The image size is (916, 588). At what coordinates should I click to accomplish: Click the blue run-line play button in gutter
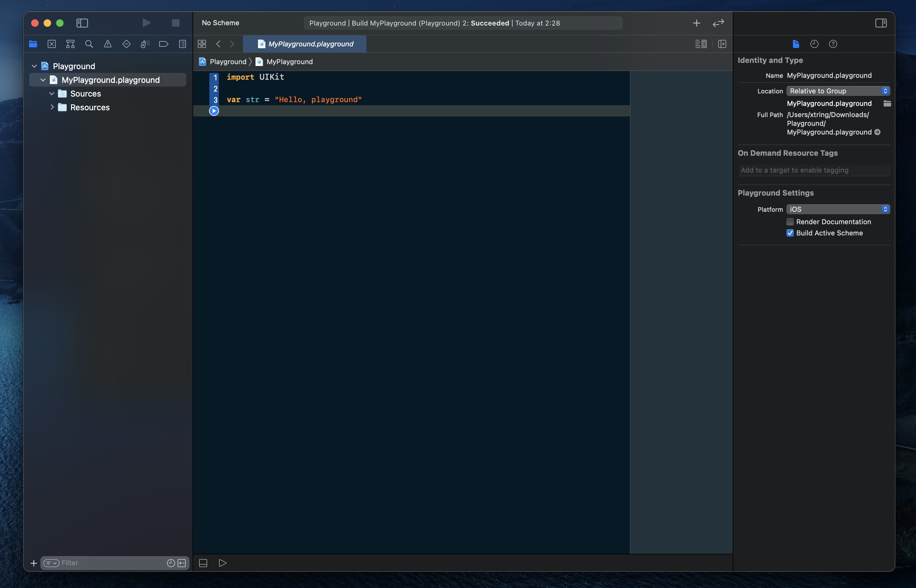214,111
